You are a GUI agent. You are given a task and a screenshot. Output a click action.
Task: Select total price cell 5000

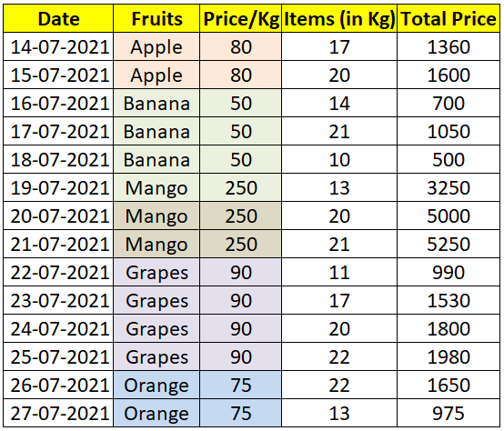[x=449, y=215]
